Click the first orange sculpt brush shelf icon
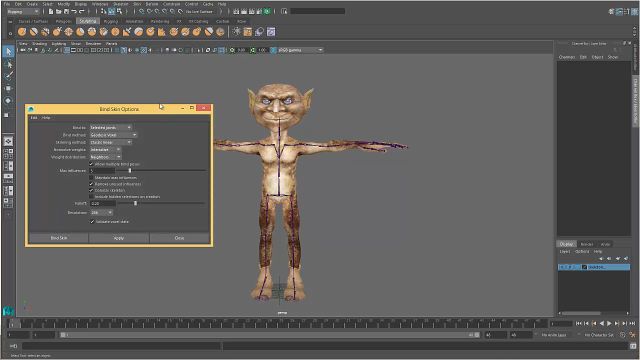Image resolution: width=640 pixels, height=360 pixels. tap(22, 32)
